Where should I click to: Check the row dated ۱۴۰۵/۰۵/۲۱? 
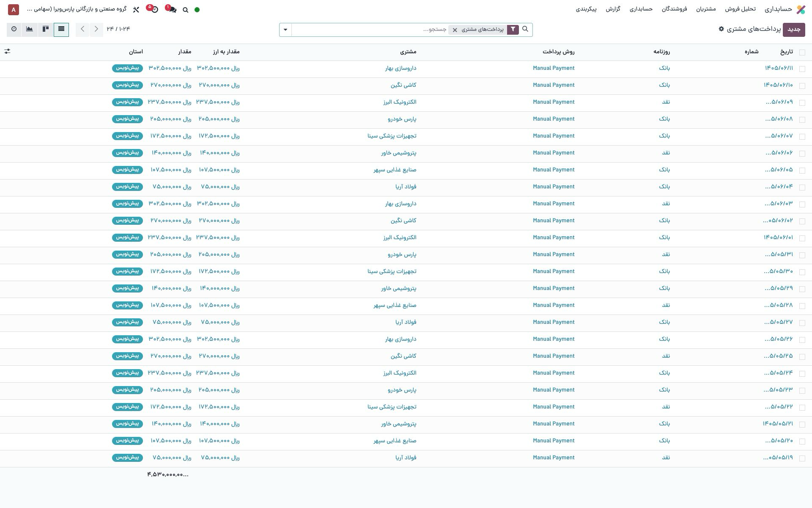[802, 425]
